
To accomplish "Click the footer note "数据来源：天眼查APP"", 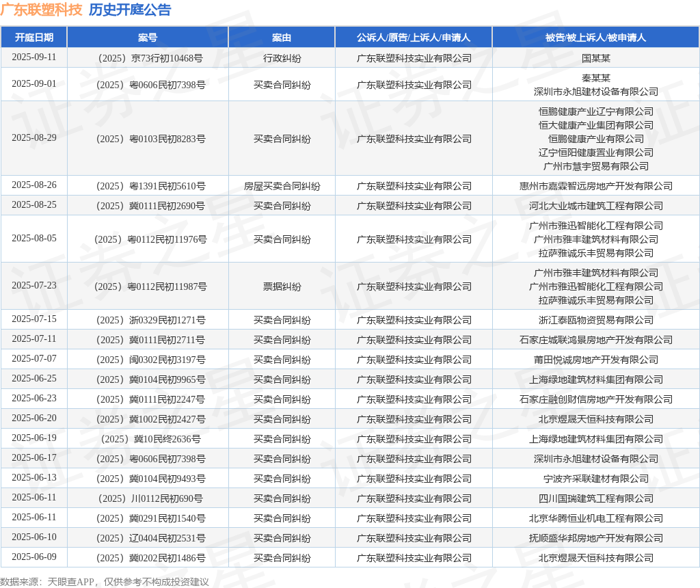I will 47,582.
